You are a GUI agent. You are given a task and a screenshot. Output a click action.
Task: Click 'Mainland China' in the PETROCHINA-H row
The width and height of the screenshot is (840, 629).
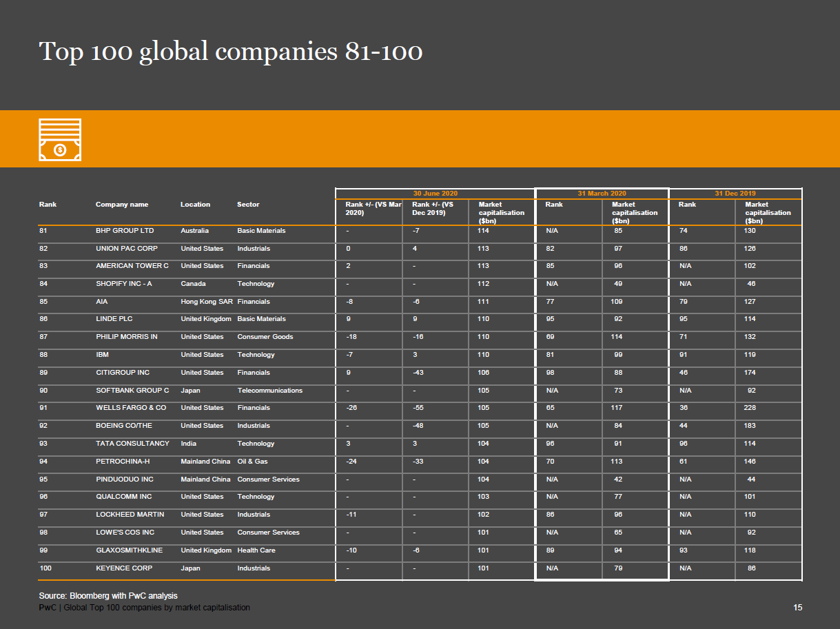[x=205, y=462]
